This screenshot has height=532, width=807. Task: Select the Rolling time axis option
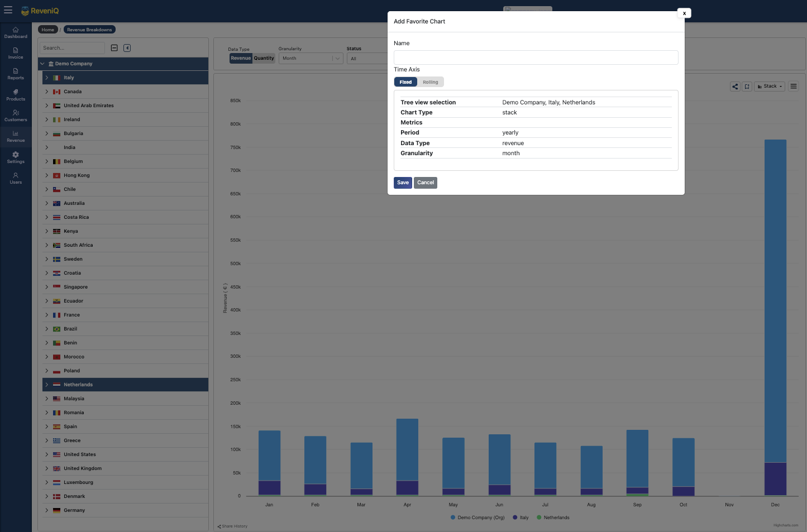pyautogui.click(x=430, y=82)
